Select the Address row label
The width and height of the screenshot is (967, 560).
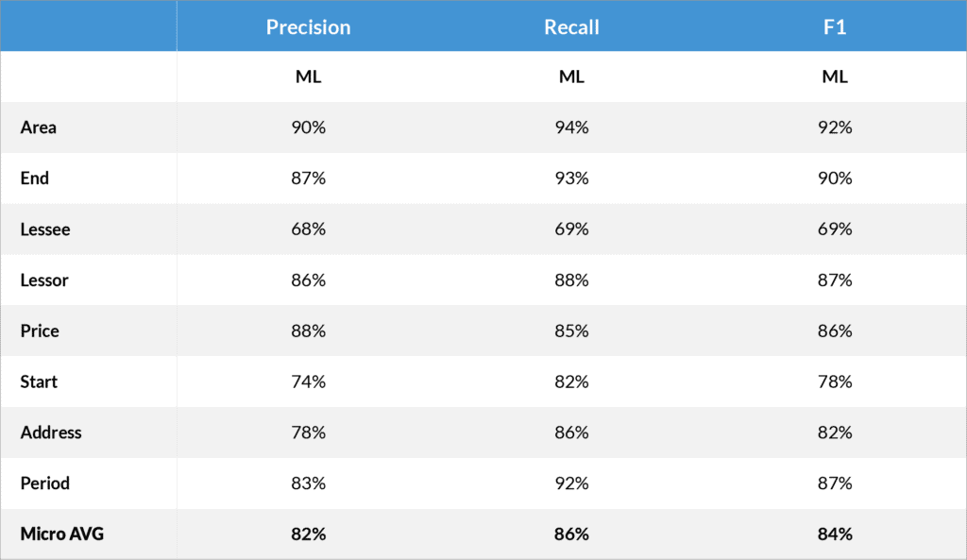coord(51,433)
